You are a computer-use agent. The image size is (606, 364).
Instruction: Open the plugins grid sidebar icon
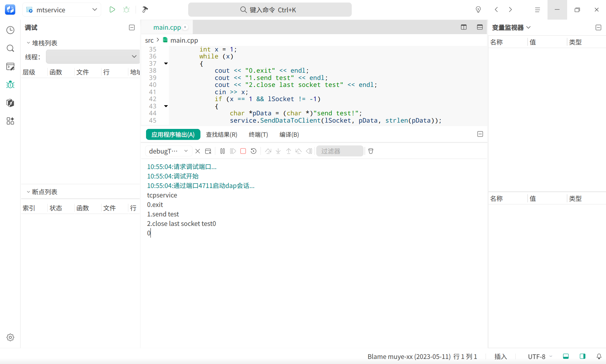click(10, 121)
